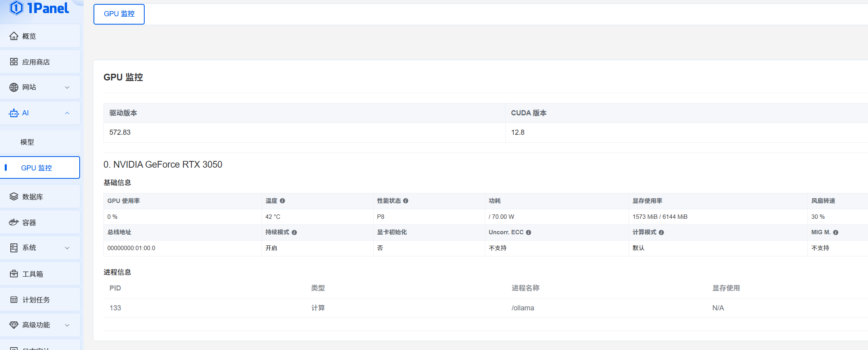Screen dimensions: 868x350
Task: Click the container ship icon beside 容器
Action: [14, 222]
